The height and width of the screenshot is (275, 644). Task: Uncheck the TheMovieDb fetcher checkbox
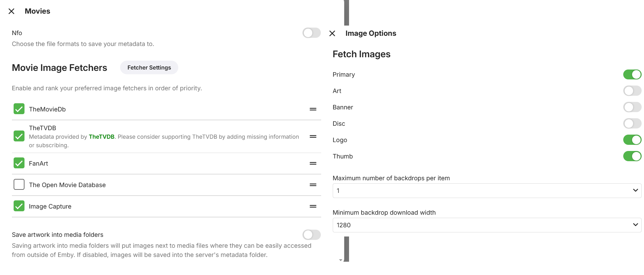click(19, 109)
